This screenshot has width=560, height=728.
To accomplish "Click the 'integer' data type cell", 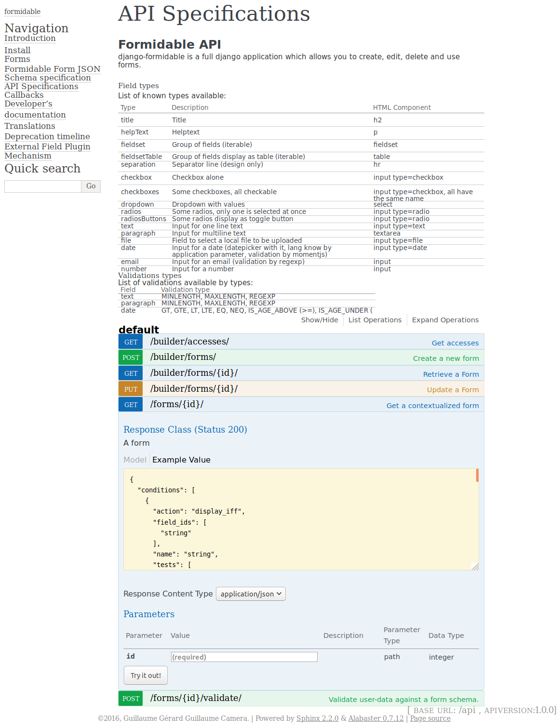I will 441,657.
